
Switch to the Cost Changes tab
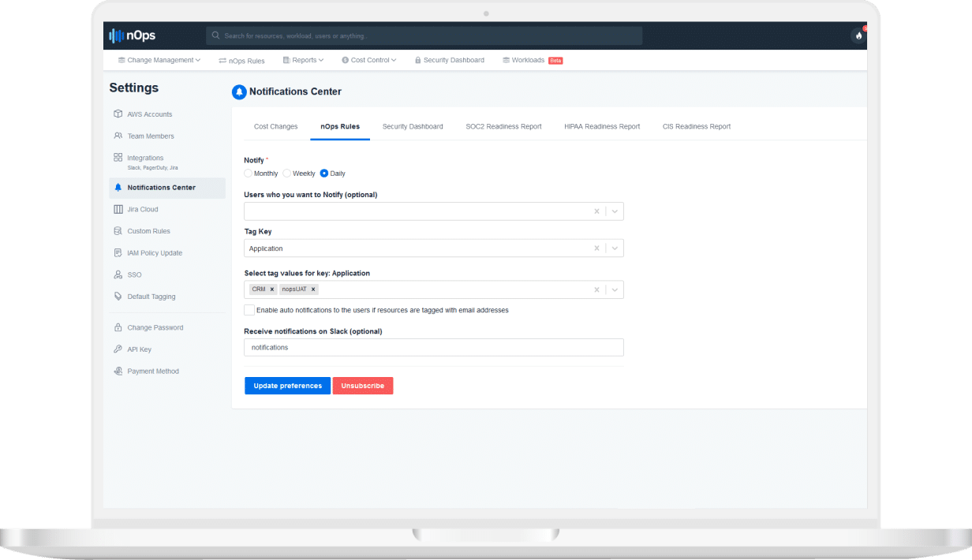pos(276,126)
